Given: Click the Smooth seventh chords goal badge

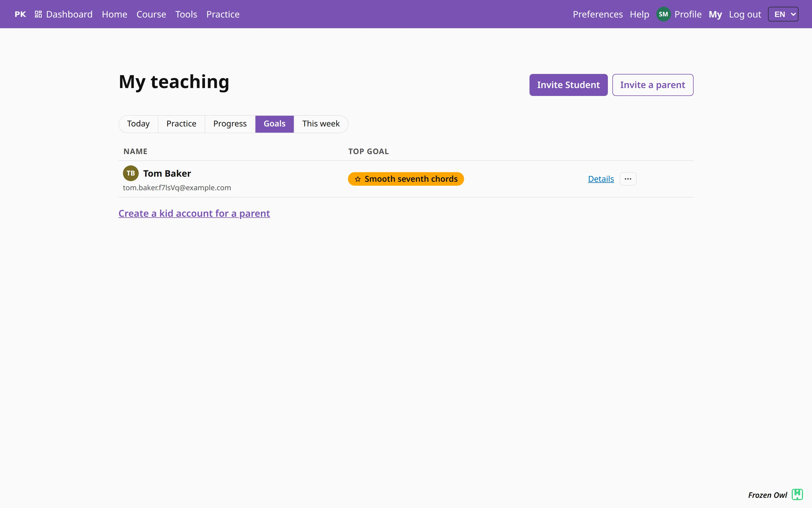Looking at the screenshot, I should (x=406, y=179).
